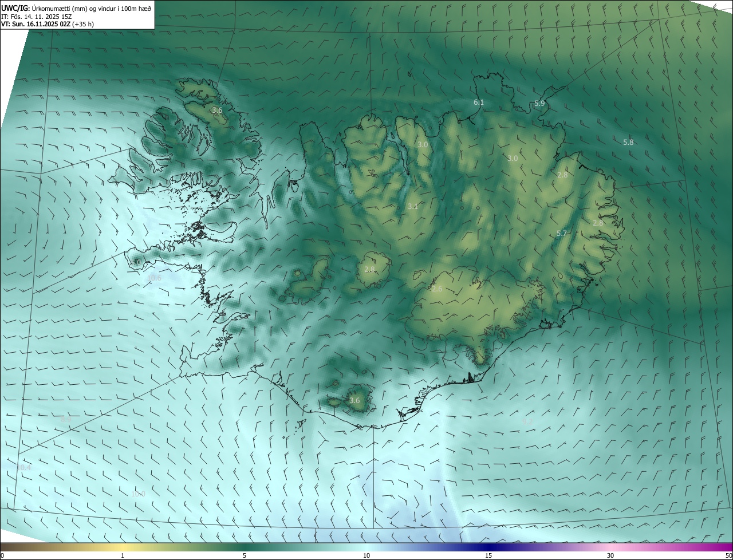
Task: Click the 8.9 value label over the ocean
Action: 66,419
